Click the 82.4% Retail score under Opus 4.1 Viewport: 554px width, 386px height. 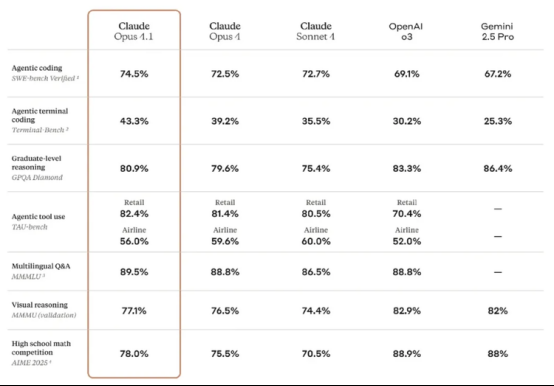click(x=134, y=214)
